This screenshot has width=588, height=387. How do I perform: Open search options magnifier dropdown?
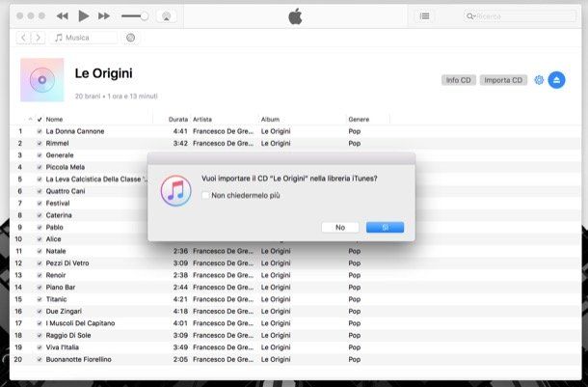[x=470, y=16]
